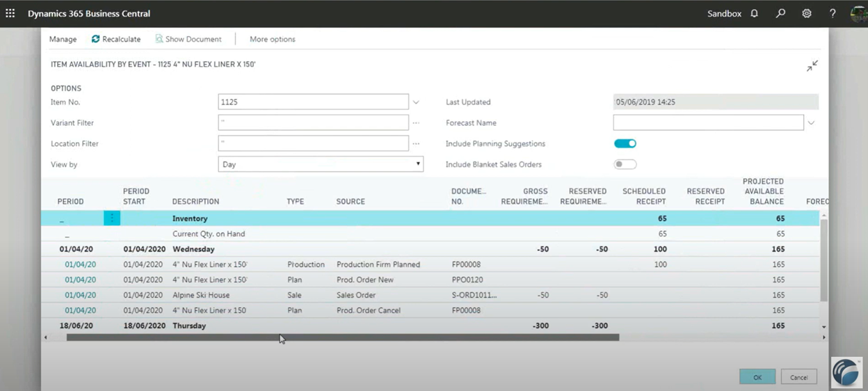Click the Source column header
The image size is (868, 391).
point(351,202)
